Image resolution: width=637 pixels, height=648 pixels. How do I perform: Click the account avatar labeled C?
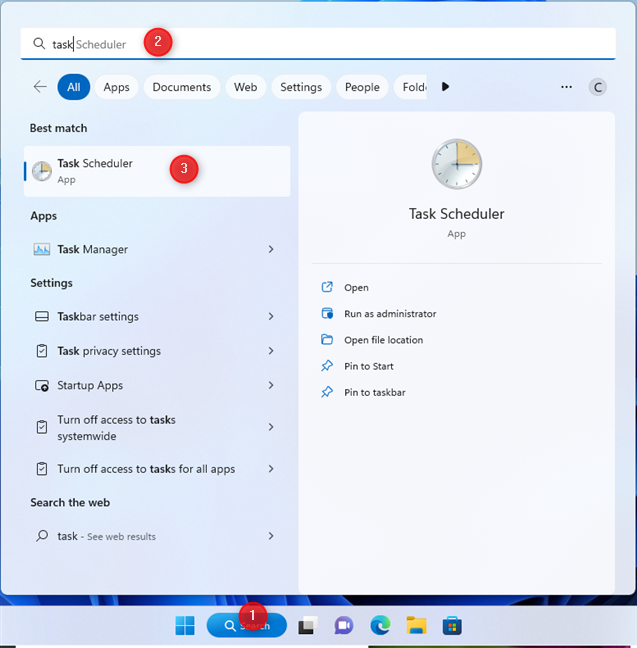(x=597, y=87)
